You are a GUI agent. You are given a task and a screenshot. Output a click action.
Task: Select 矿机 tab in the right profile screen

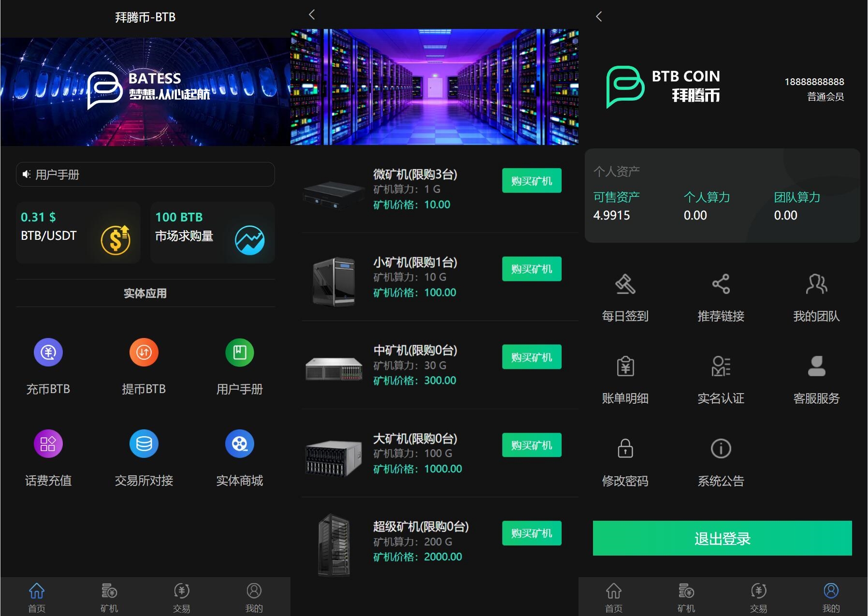tap(686, 597)
